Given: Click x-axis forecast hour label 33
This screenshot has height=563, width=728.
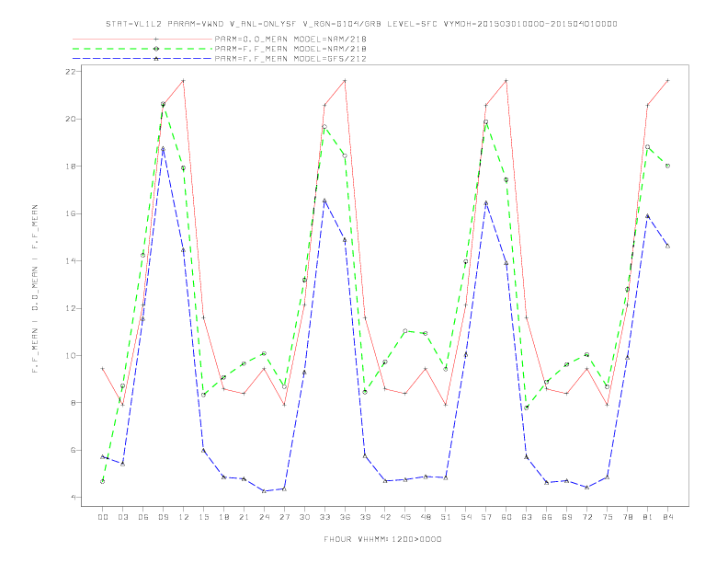Looking at the screenshot, I should (x=324, y=517).
